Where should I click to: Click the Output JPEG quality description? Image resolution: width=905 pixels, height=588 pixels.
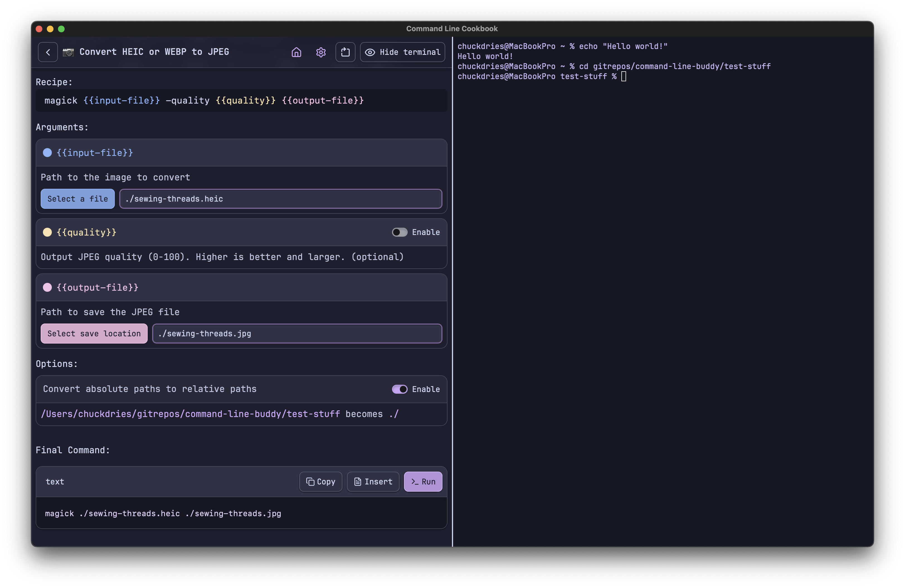222,257
